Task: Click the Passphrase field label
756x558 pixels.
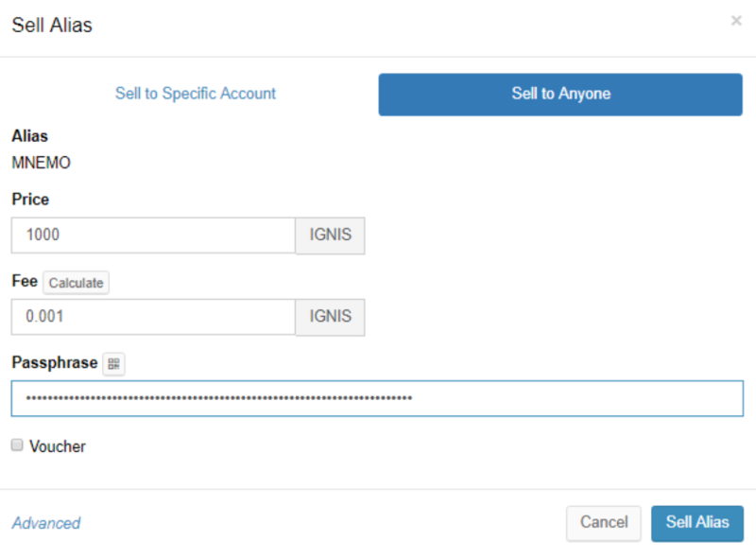Action: (x=54, y=363)
